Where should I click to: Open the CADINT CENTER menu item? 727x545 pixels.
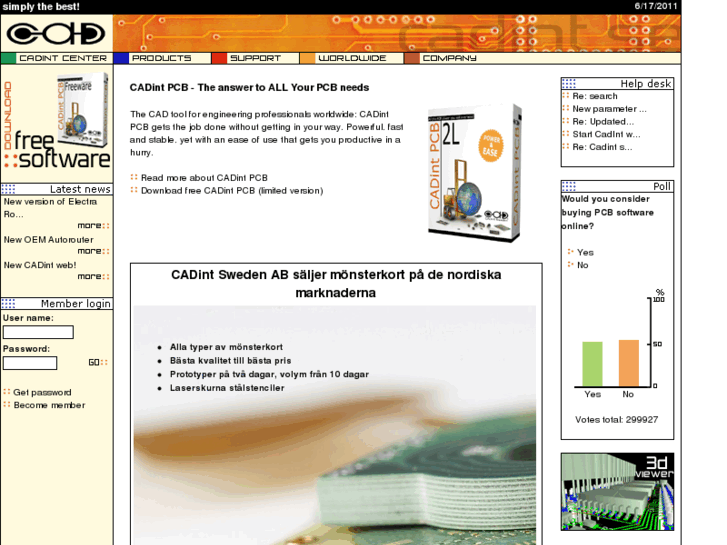click(63, 58)
